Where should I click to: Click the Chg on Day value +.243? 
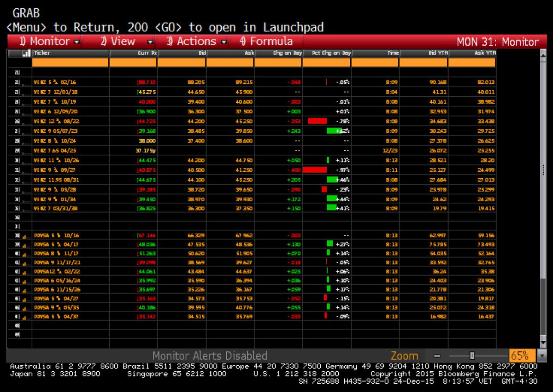[294, 131]
